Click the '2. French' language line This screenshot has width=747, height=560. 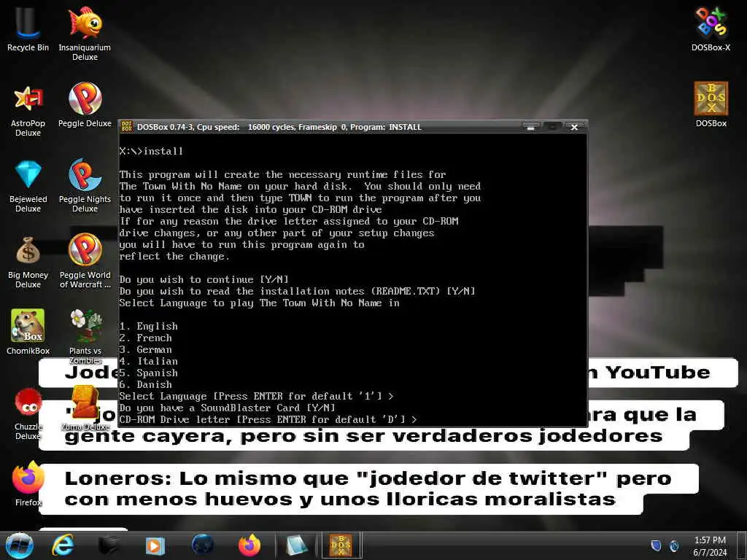point(145,338)
